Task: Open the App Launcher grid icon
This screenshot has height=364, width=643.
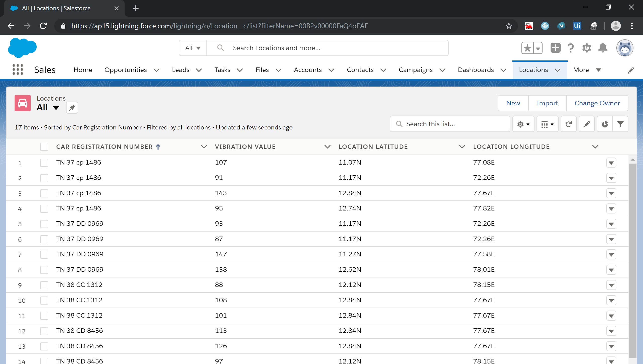Action: click(18, 69)
